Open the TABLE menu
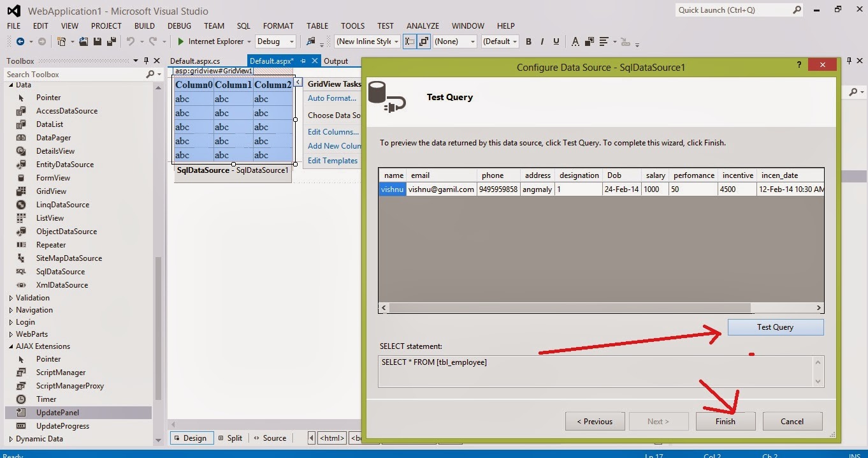Viewport: 868px width, 458px height. click(317, 26)
